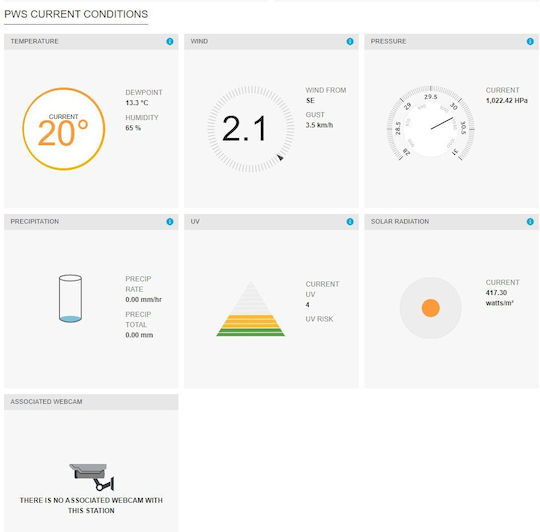The image size is (540, 532).
Task: Click the humidity value 65 %
Action: [x=133, y=128]
